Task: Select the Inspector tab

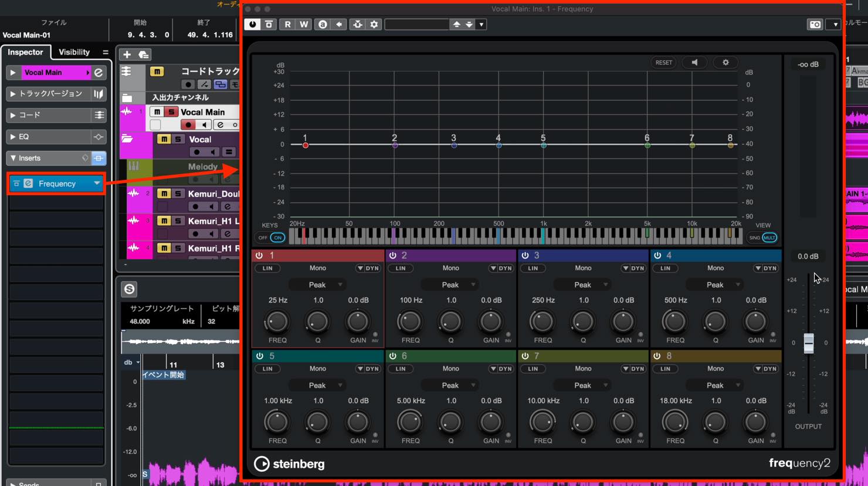Action: point(26,52)
